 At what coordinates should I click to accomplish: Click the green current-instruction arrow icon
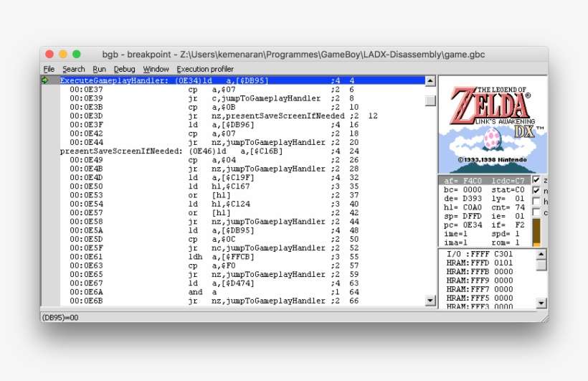[x=45, y=80]
